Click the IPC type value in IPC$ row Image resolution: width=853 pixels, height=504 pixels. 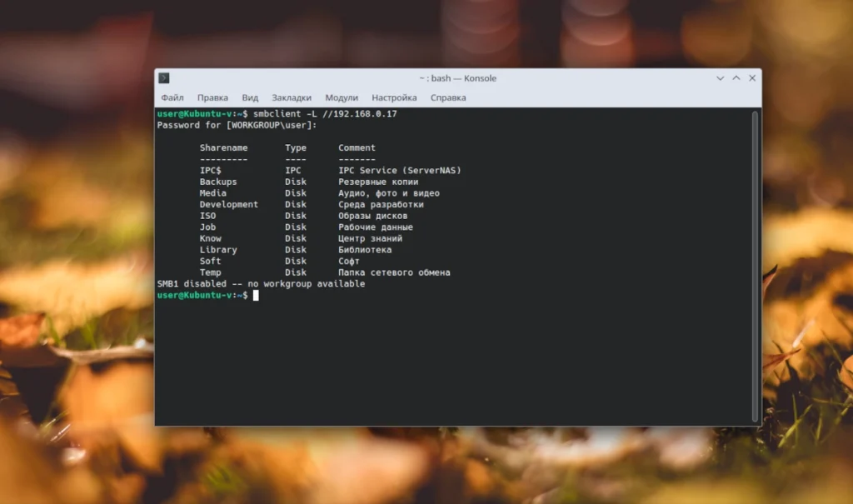point(293,170)
